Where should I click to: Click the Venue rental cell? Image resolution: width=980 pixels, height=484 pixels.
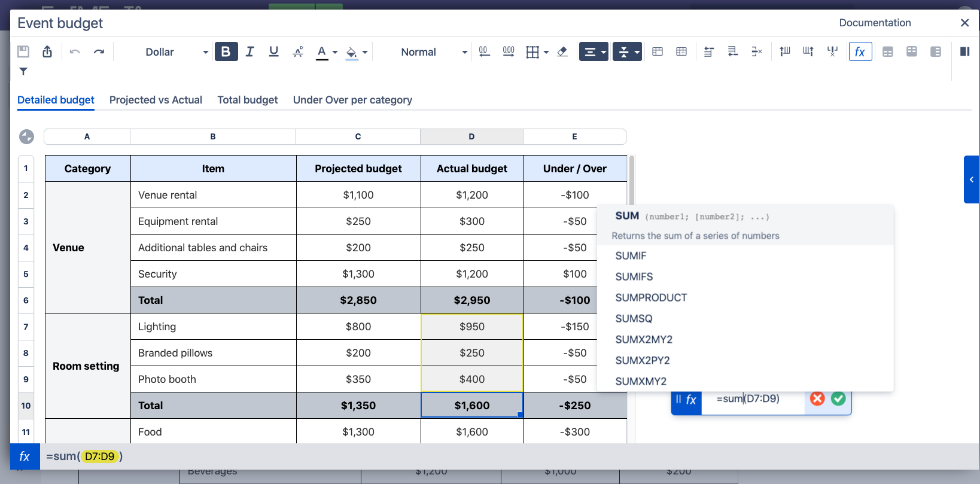coord(213,195)
